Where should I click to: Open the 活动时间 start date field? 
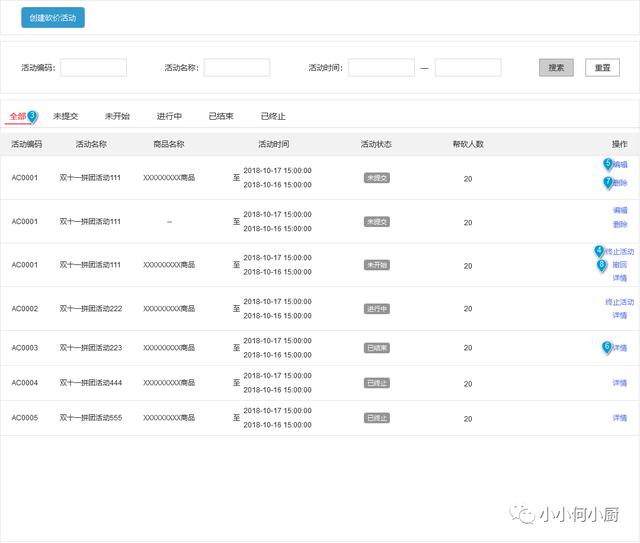[381, 68]
